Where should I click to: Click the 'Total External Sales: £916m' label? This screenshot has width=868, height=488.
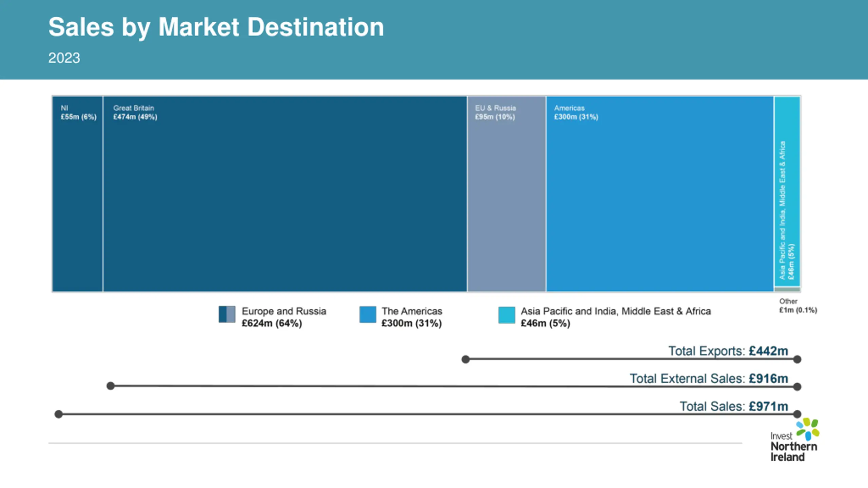(709, 379)
